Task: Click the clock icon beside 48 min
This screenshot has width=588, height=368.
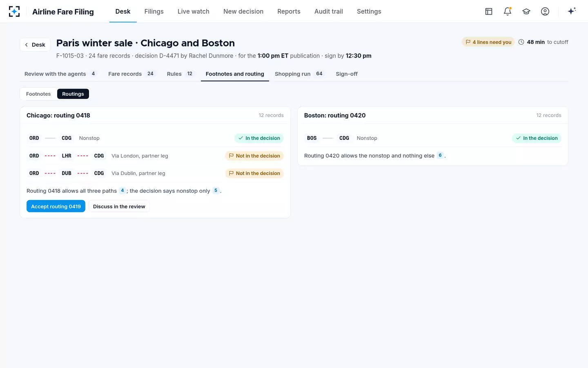Action: click(x=521, y=42)
